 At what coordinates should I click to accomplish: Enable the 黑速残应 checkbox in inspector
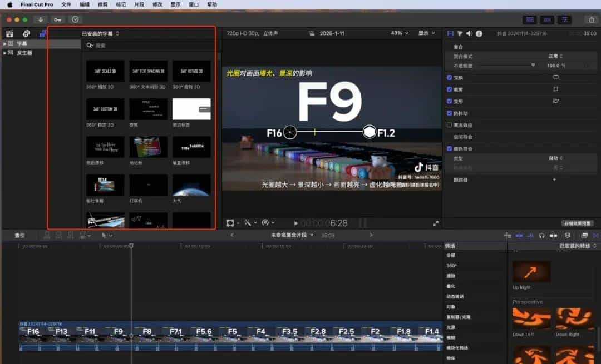450,124
